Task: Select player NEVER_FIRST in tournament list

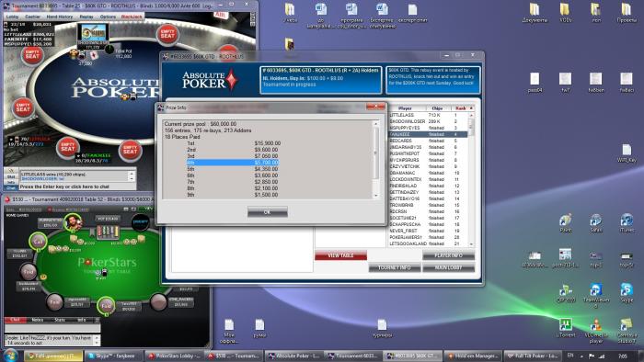Action: point(428,231)
